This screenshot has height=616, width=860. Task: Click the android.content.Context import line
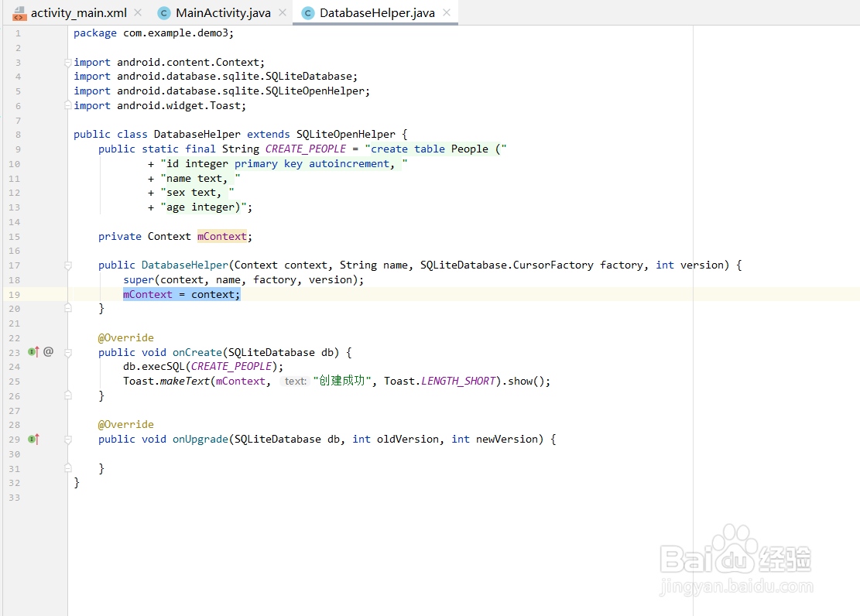[169, 63]
